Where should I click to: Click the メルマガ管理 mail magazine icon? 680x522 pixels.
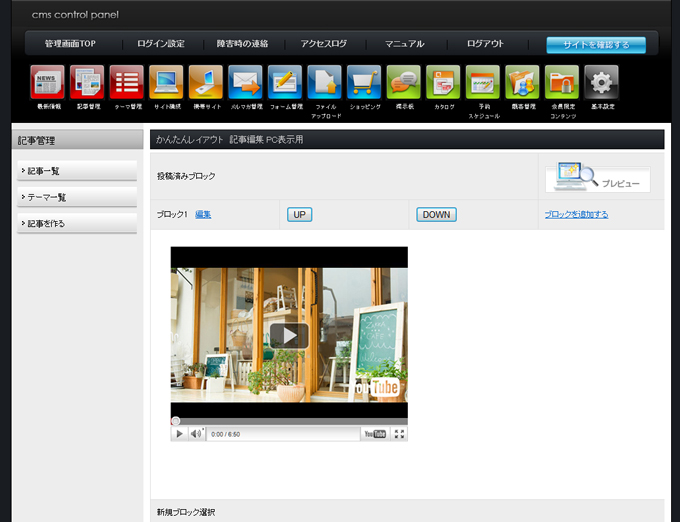245,82
